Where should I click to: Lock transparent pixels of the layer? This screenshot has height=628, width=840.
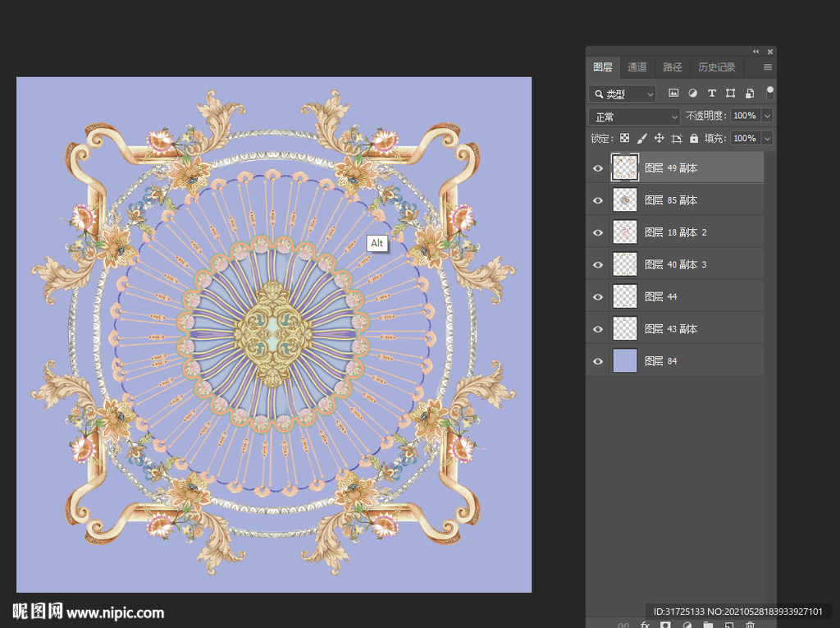(624, 139)
